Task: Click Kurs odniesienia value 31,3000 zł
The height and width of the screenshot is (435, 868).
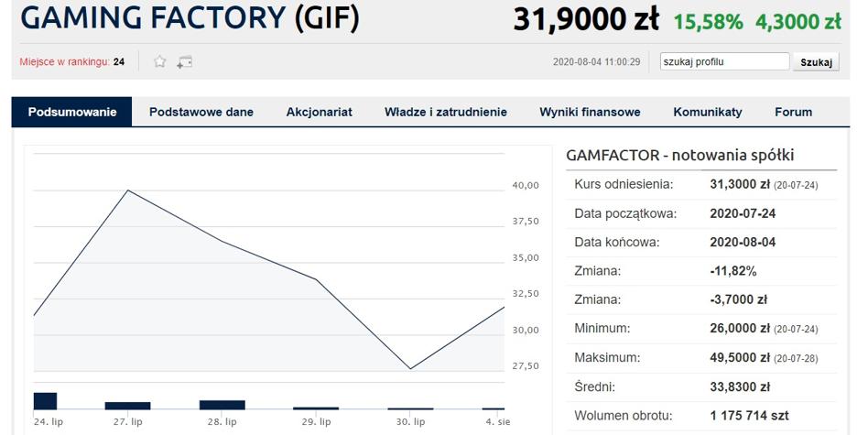Action: (x=740, y=184)
